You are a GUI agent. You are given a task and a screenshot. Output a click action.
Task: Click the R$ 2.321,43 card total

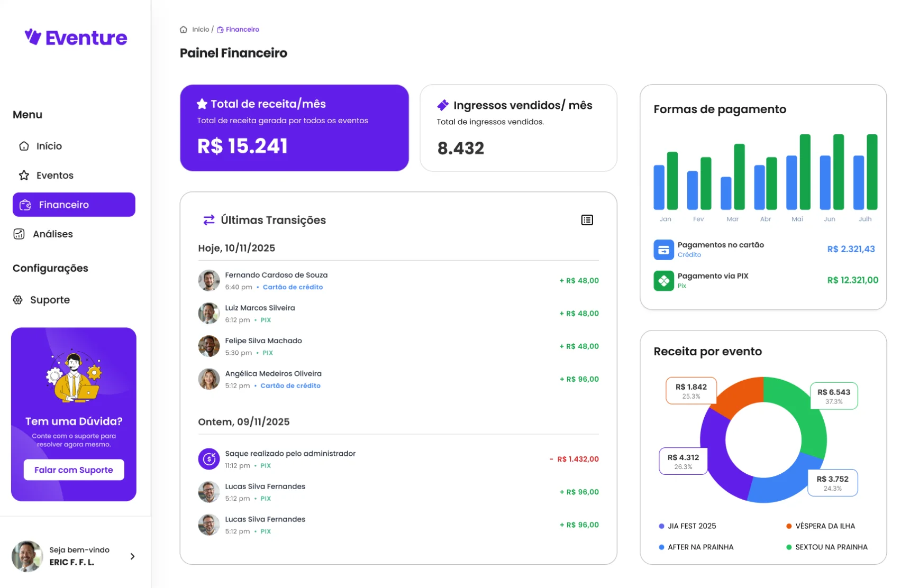[851, 249]
